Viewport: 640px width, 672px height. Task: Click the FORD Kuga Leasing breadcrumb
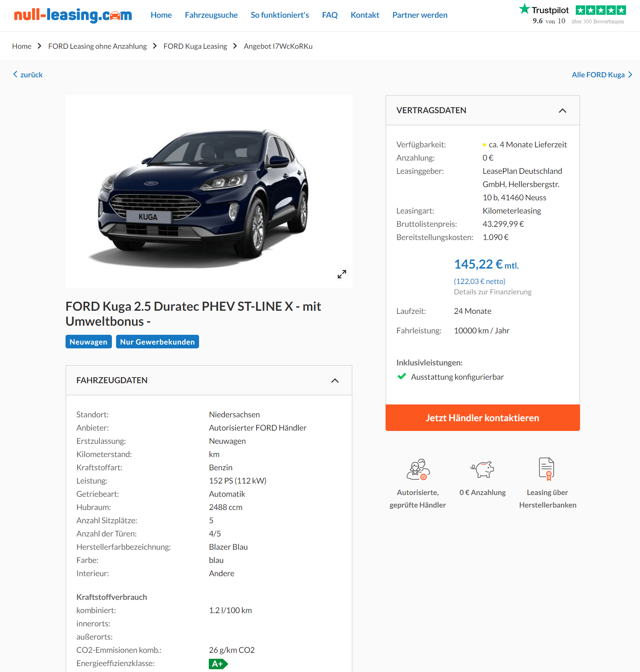[195, 46]
